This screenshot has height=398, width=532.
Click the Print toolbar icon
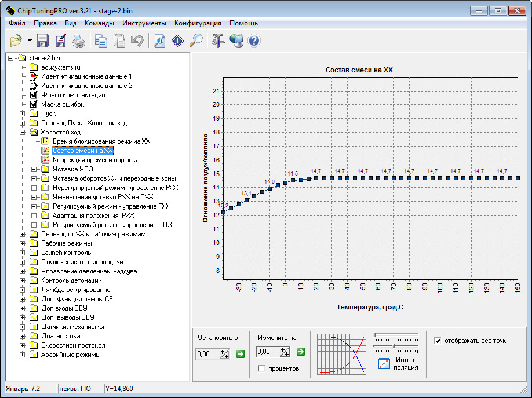point(78,41)
